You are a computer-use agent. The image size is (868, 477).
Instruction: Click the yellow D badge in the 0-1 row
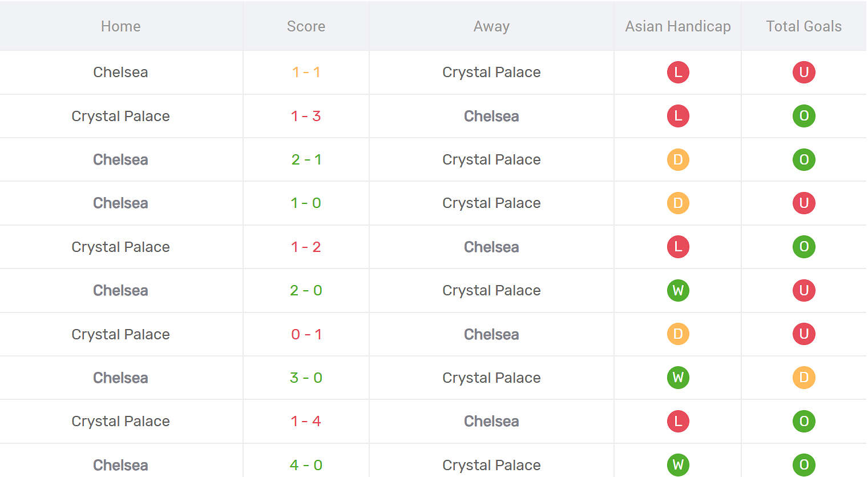(x=678, y=334)
